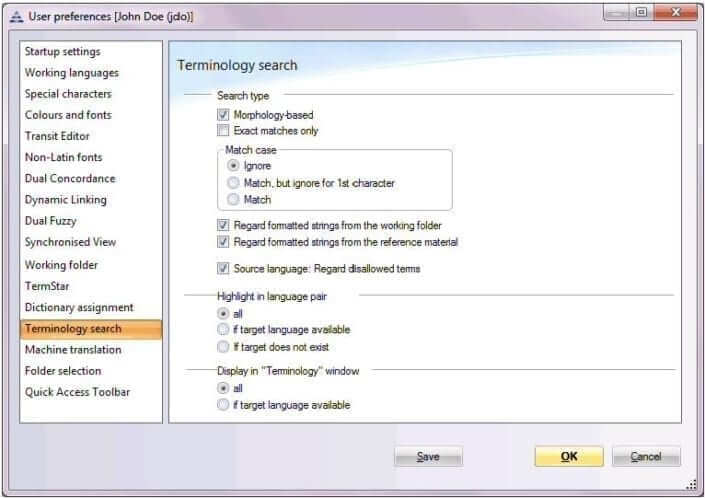Select the Match radio option
705x498 pixels.
(234, 199)
